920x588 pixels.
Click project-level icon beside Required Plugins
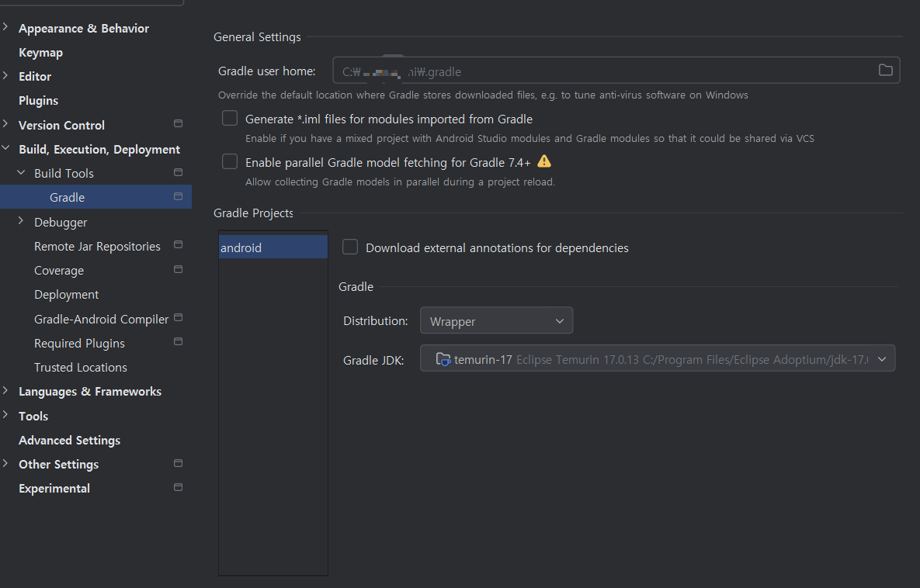(x=179, y=342)
